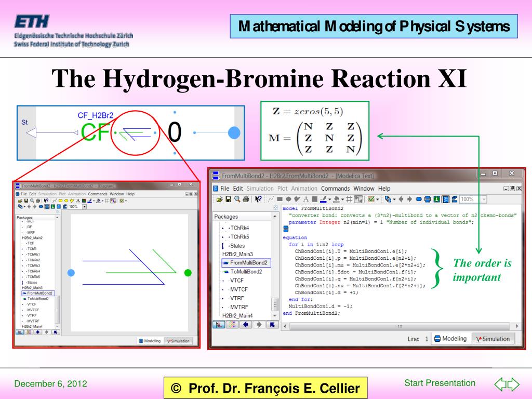Viewport: 532px width, 399px height.
Task: Click Packages tree vertical scrollbar thumb, Modelica Text
Action: click(275, 304)
